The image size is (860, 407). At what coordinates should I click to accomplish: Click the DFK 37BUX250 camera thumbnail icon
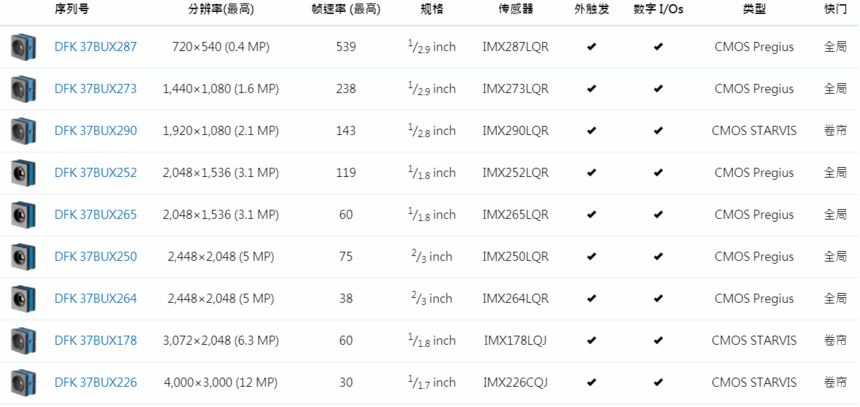pos(23,257)
